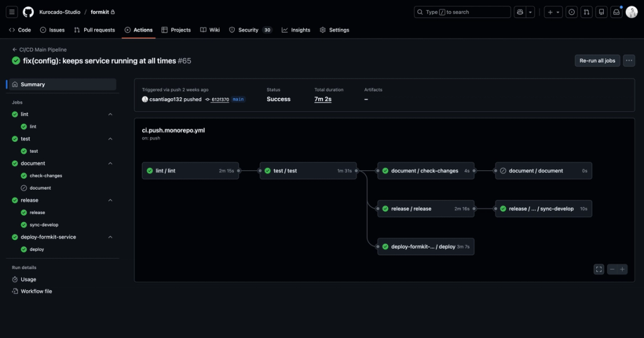The width and height of the screenshot is (644, 338).
Task: Go to the GitHub homepage logo
Action: [x=28, y=12]
